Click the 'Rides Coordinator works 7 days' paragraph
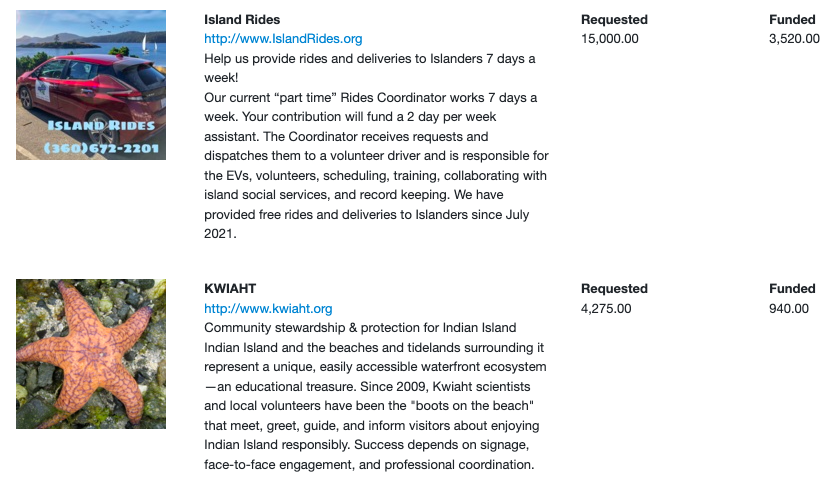This screenshot has width=825, height=487. click(376, 166)
